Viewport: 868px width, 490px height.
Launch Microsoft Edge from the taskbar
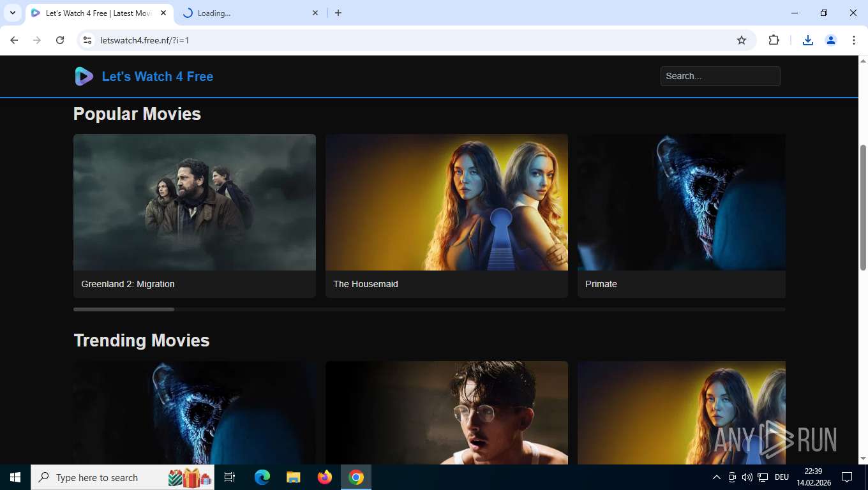[x=262, y=477]
